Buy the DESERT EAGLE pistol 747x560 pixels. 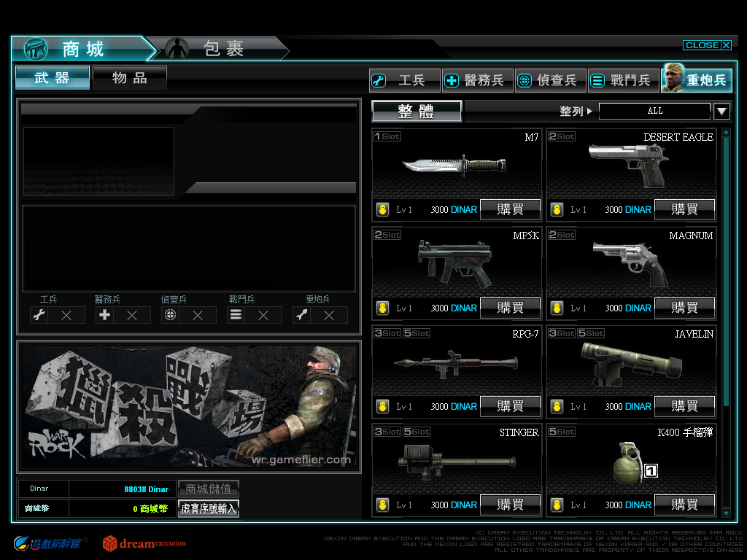[684, 209]
